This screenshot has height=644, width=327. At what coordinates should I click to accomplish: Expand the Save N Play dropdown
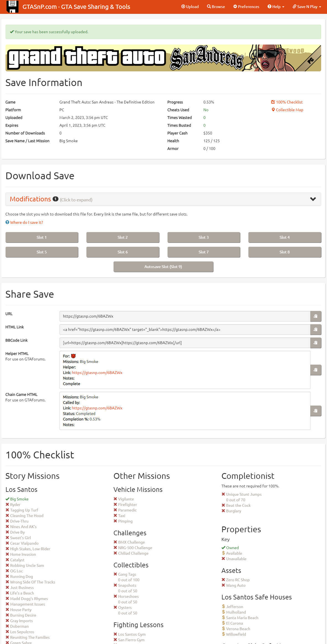[x=307, y=7]
